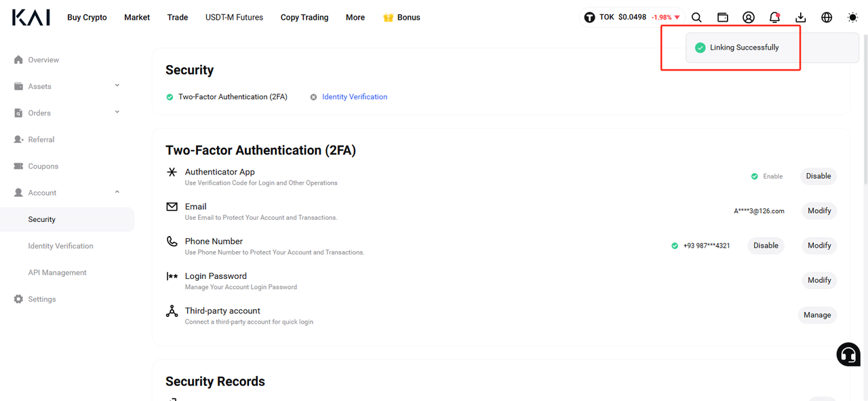Click the blue Identity Verification link
The width and height of the screenshot is (868, 401).
[x=355, y=97]
